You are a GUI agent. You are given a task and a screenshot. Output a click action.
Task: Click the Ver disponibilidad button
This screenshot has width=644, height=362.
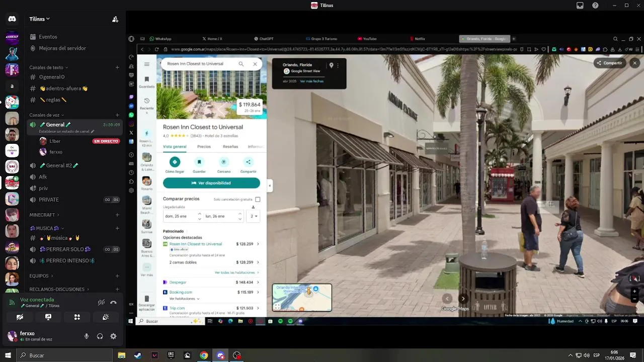point(211,183)
